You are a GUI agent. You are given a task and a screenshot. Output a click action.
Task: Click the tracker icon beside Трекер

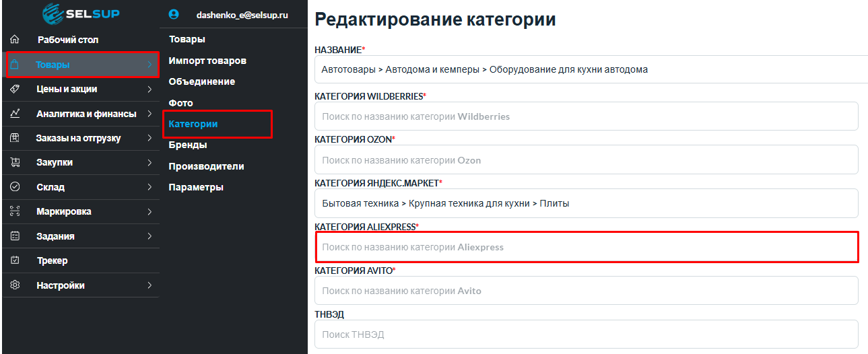click(15, 260)
